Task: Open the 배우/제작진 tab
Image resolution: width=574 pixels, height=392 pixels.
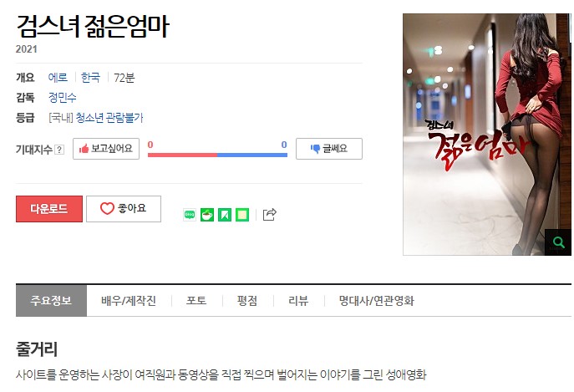Action: coord(129,301)
